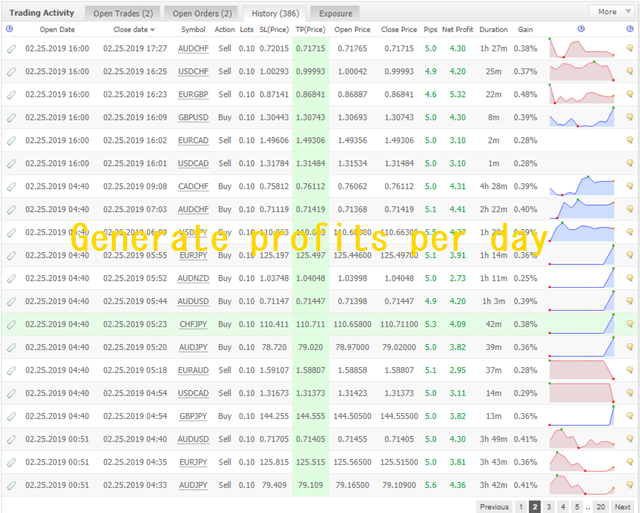This screenshot has width=640, height=513.
Task: Open comment bubble for the GBPJPY trade
Action: pos(630,416)
